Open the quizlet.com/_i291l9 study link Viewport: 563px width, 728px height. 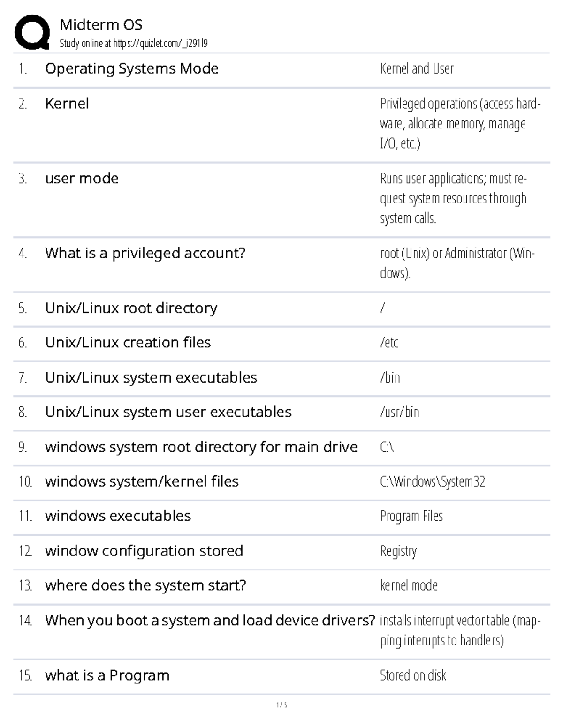tap(160, 44)
